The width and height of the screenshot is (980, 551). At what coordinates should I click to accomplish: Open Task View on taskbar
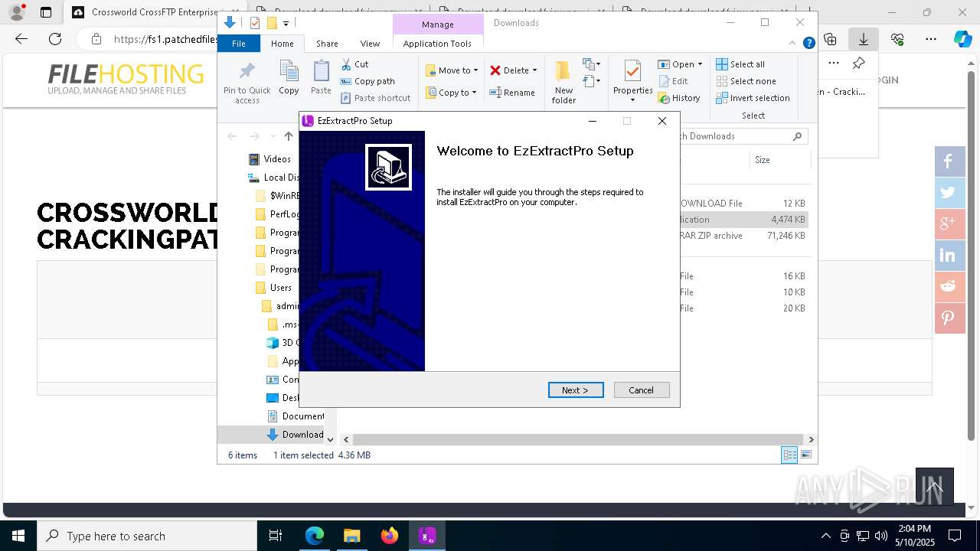tap(276, 536)
